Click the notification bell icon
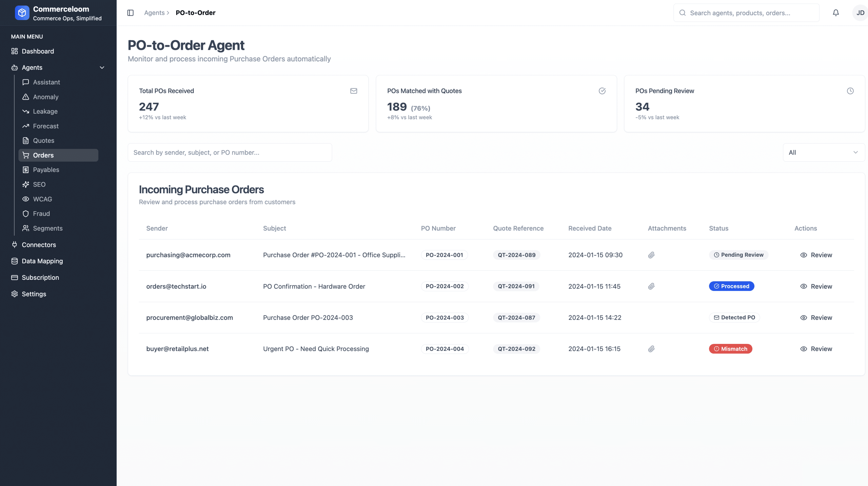Screen dimensions: 868x486 tap(835, 13)
